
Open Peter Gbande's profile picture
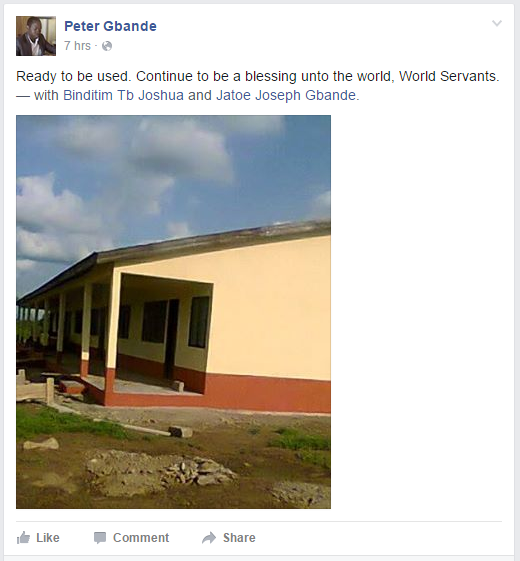pos(36,36)
